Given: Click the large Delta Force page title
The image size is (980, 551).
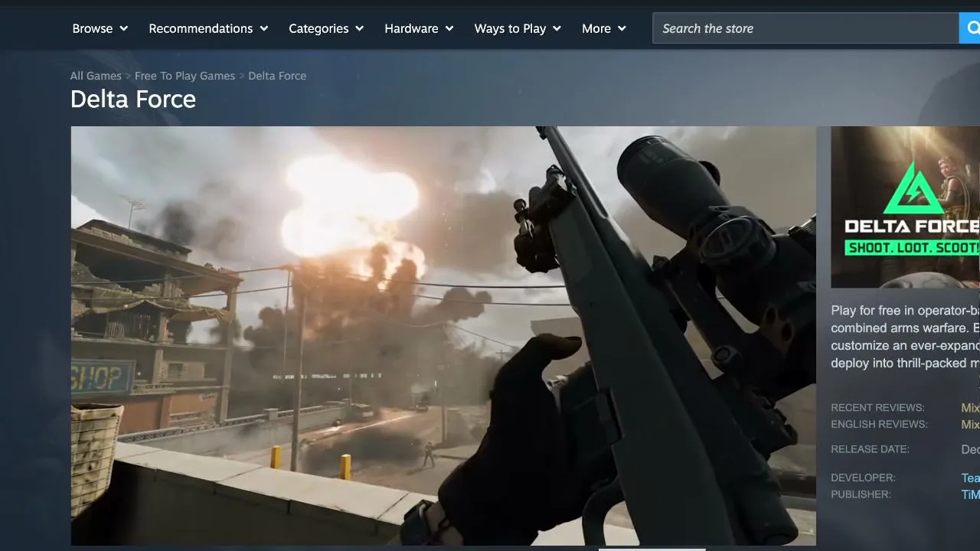Looking at the screenshot, I should click(133, 99).
